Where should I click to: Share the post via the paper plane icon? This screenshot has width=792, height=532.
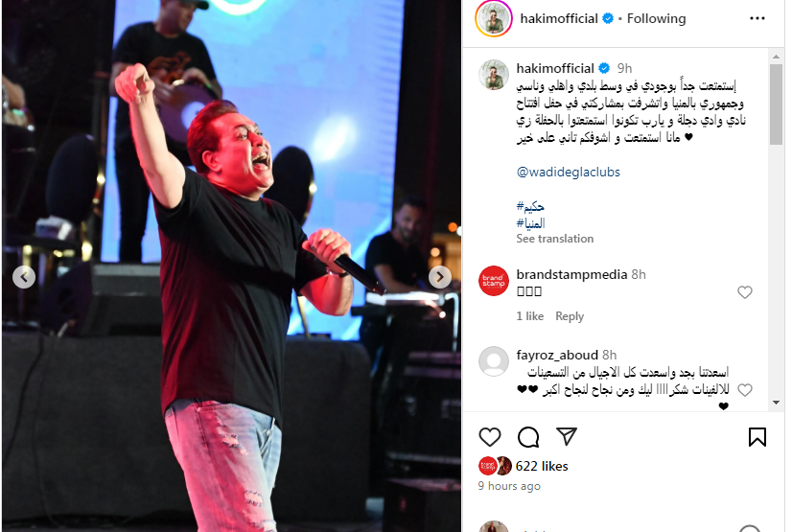[x=567, y=436]
